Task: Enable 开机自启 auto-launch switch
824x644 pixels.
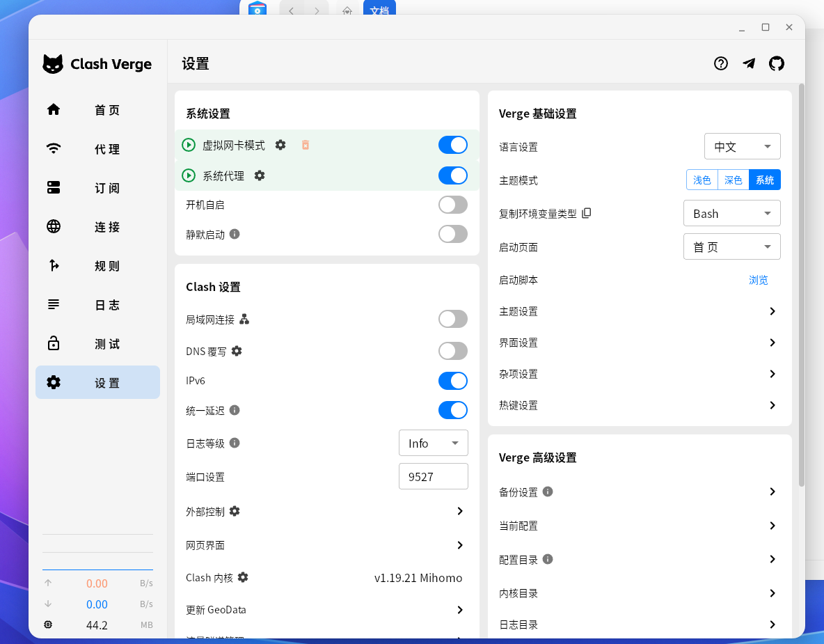Action: coord(453,205)
